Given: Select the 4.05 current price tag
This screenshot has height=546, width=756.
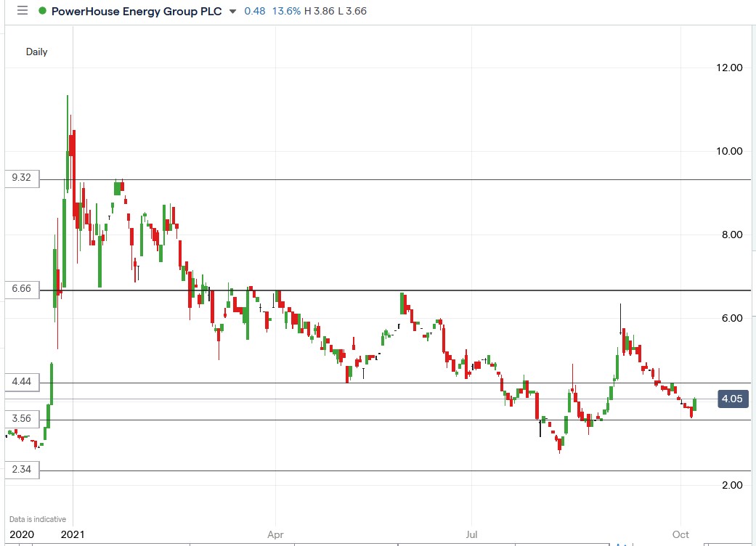Looking at the screenshot, I should click(733, 399).
